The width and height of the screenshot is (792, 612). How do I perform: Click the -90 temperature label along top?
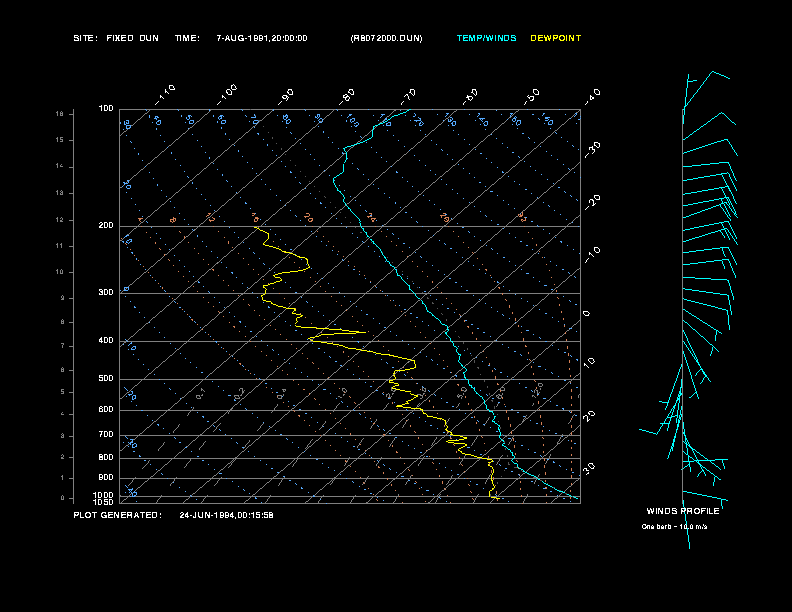click(285, 96)
